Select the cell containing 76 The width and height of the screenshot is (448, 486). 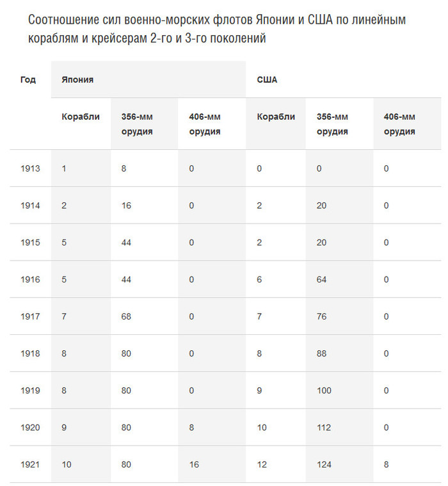(323, 316)
